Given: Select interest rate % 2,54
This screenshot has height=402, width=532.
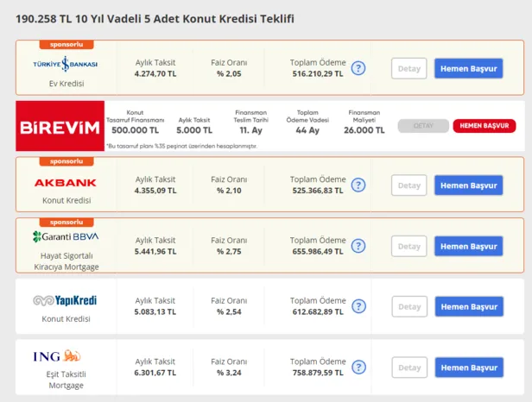Looking at the screenshot, I should (229, 311).
